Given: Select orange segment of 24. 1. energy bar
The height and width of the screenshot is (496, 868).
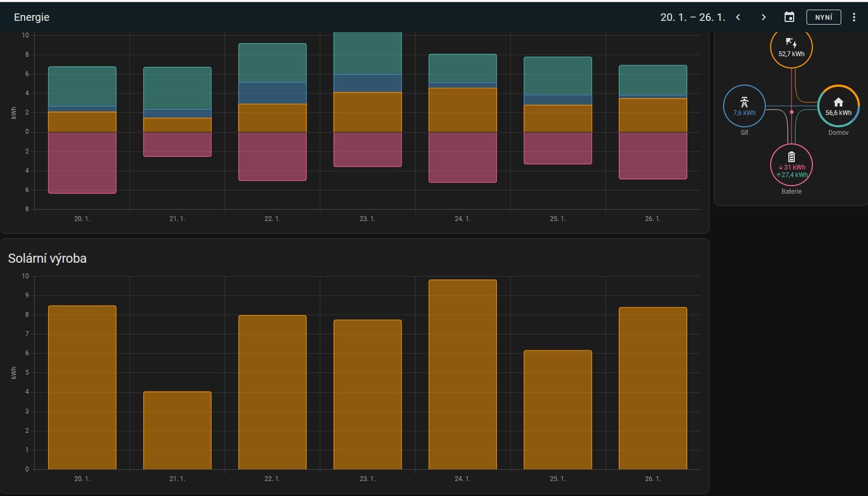Looking at the screenshot, I should [462, 110].
